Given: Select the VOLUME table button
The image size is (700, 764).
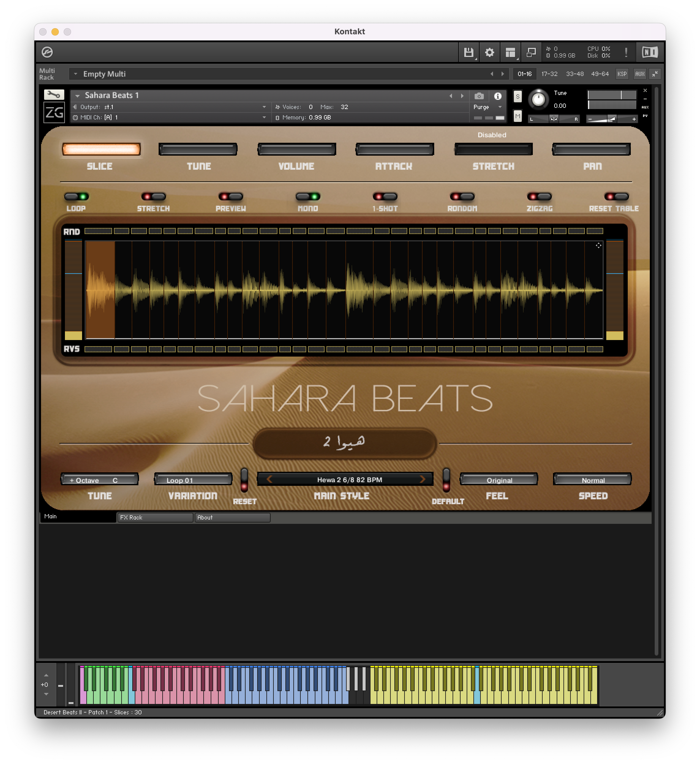Looking at the screenshot, I should [297, 149].
